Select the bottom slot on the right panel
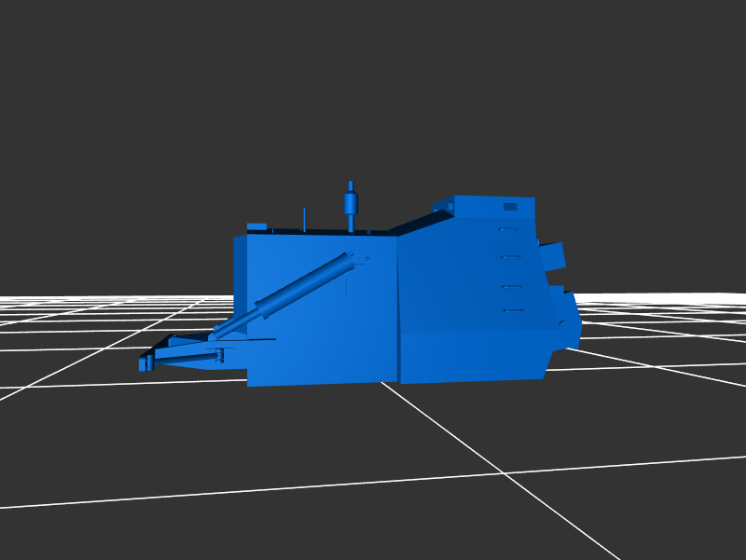Screen dimensions: 746x560 pyautogui.click(x=512, y=310)
